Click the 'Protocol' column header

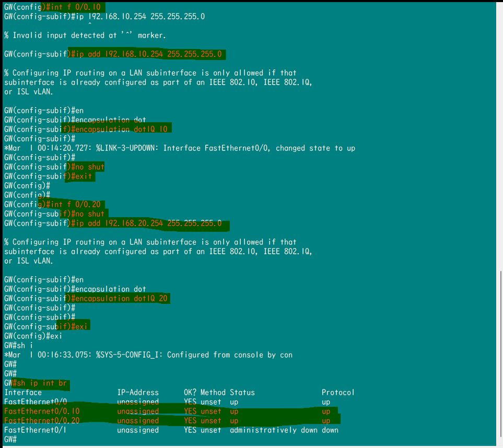point(337,392)
